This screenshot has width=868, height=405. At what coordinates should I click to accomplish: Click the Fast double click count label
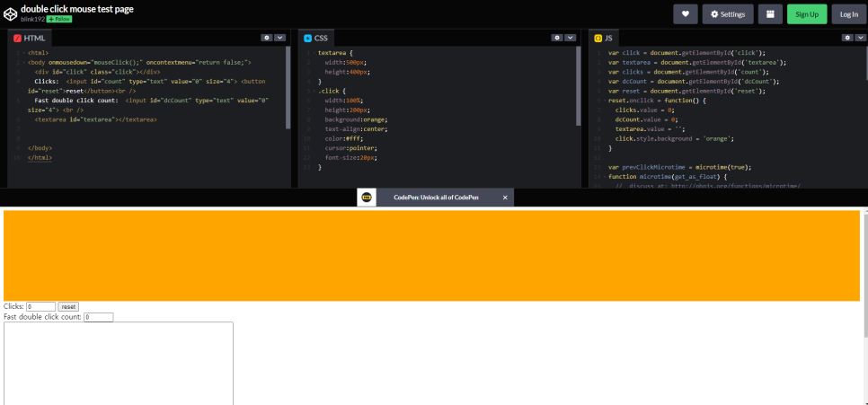tap(42, 318)
